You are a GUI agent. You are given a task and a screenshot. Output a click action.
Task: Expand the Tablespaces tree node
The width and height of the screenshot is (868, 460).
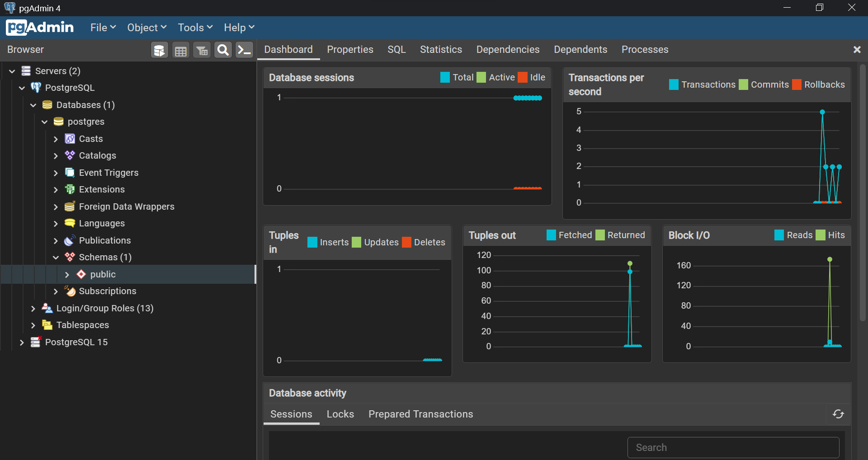(x=33, y=325)
